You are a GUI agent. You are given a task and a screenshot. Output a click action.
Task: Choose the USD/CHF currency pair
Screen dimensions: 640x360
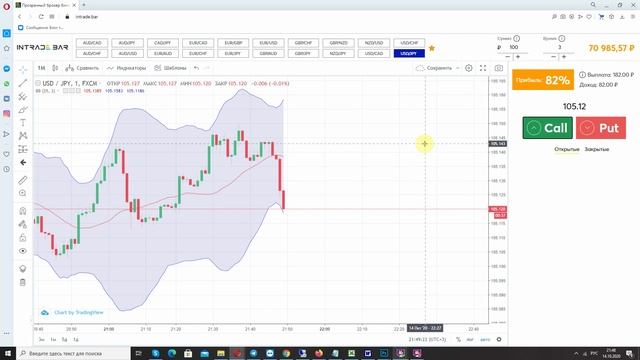coord(409,43)
